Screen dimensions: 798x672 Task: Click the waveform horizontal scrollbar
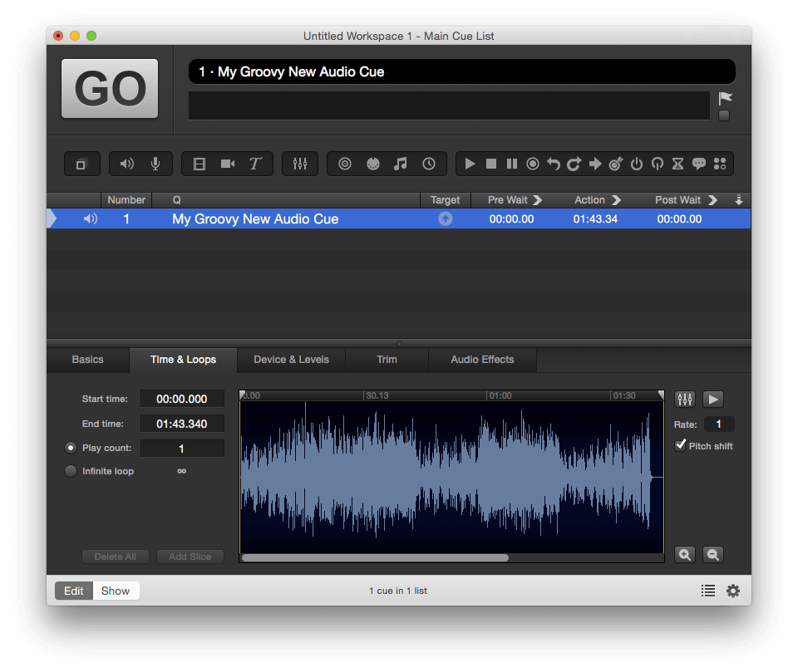click(375, 558)
